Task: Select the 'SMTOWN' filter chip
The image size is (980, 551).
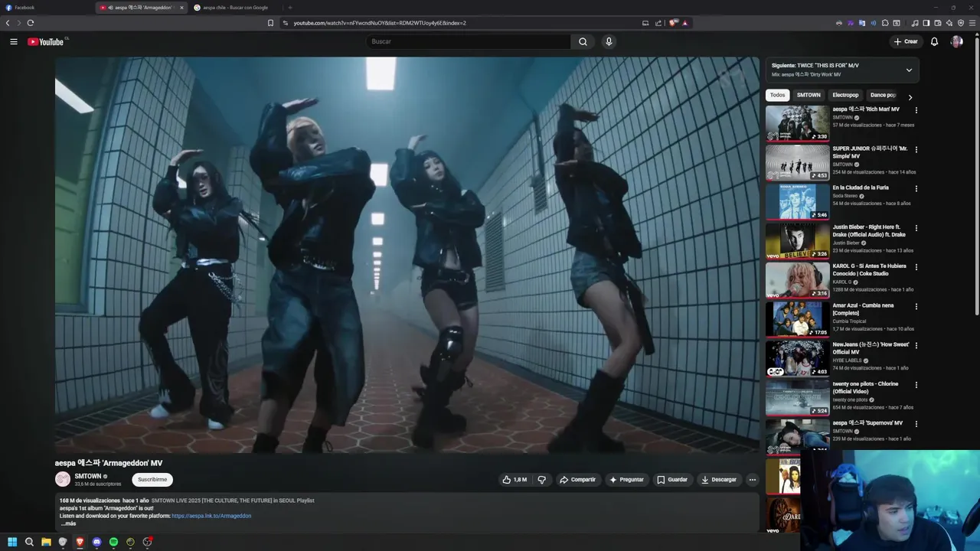Action: pyautogui.click(x=808, y=95)
